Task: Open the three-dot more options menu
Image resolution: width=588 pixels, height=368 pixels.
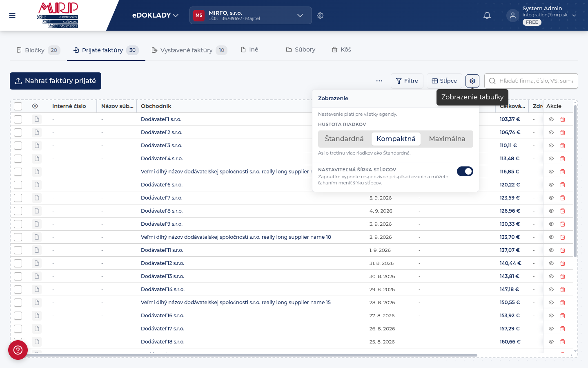Action: pyautogui.click(x=379, y=81)
